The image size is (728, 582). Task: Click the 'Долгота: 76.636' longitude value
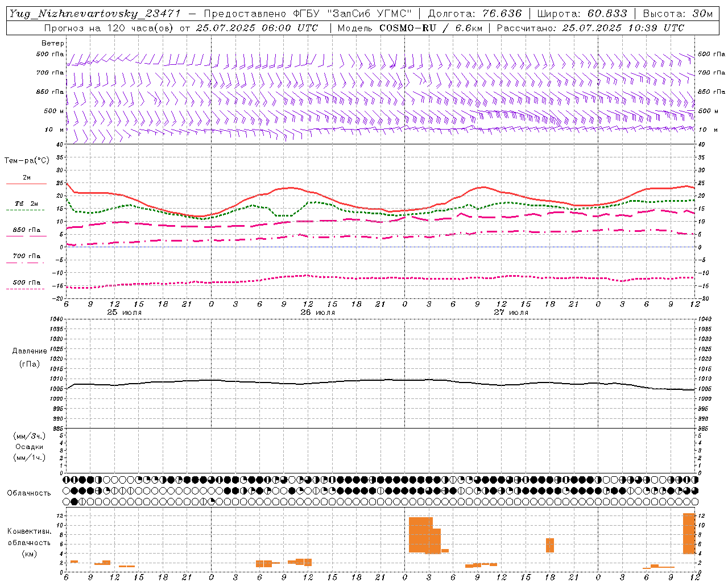click(x=474, y=14)
